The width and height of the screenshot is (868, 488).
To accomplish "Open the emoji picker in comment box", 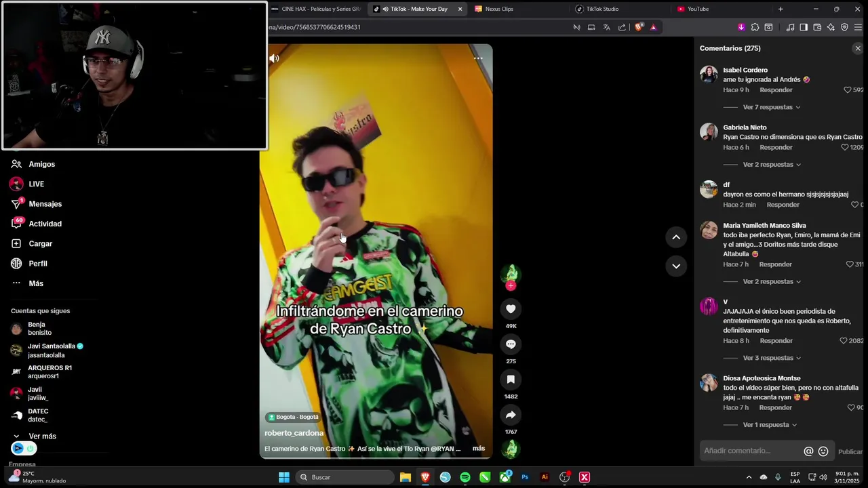I will coord(823,451).
